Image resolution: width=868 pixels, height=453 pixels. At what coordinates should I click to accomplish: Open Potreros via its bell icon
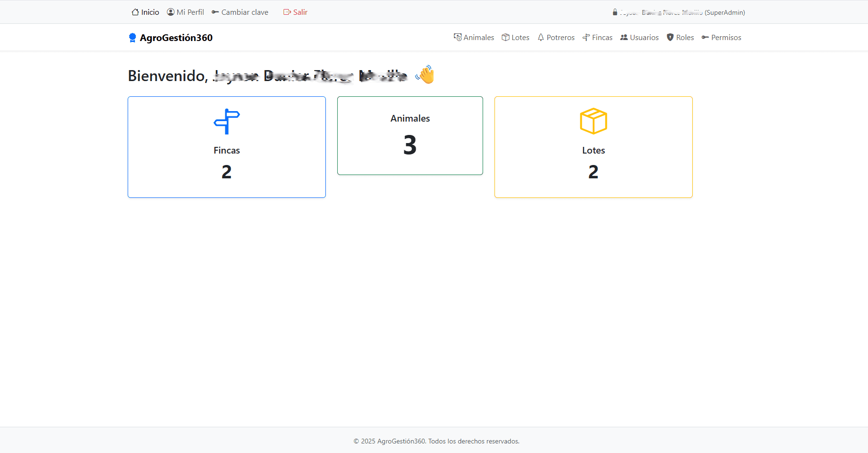541,37
